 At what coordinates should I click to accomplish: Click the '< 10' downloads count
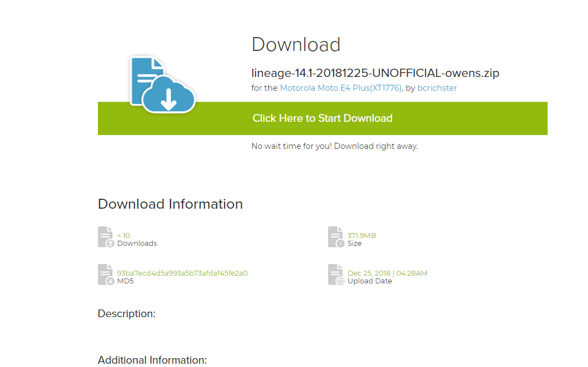123,235
